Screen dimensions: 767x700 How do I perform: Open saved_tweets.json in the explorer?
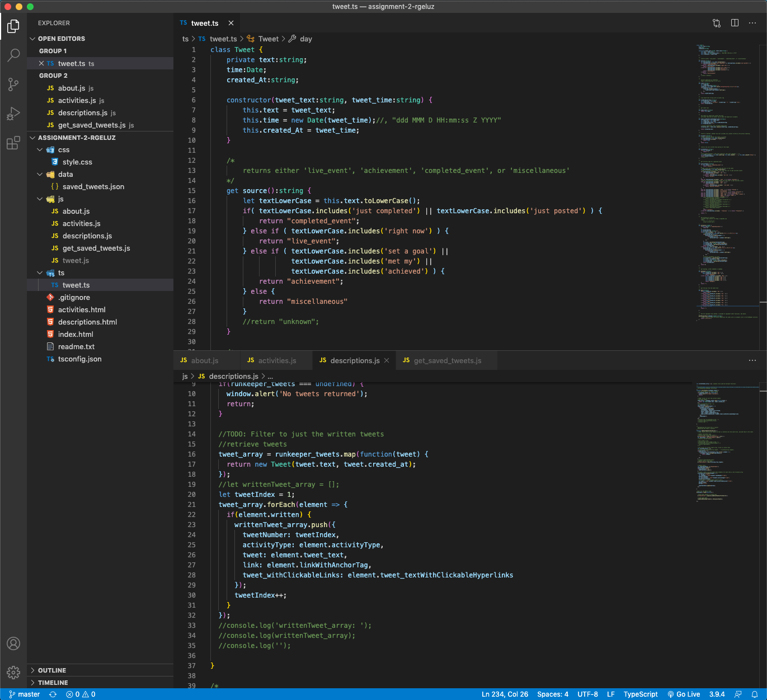(x=100, y=187)
